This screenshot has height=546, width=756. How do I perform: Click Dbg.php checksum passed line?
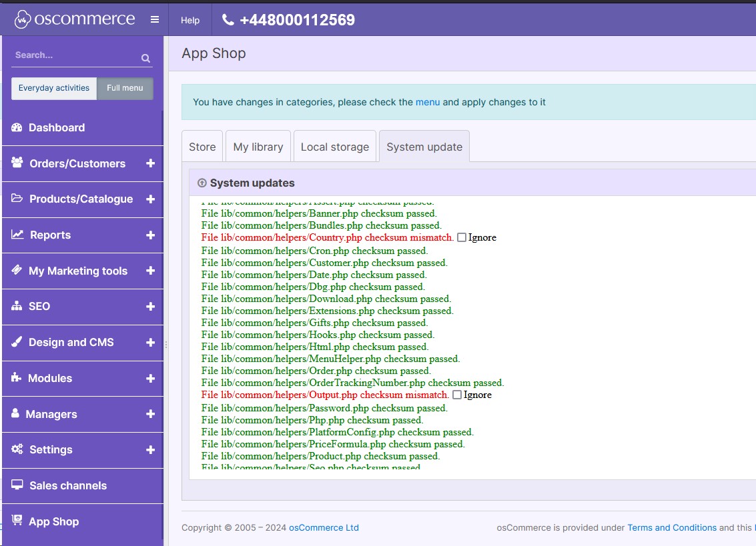313,287
